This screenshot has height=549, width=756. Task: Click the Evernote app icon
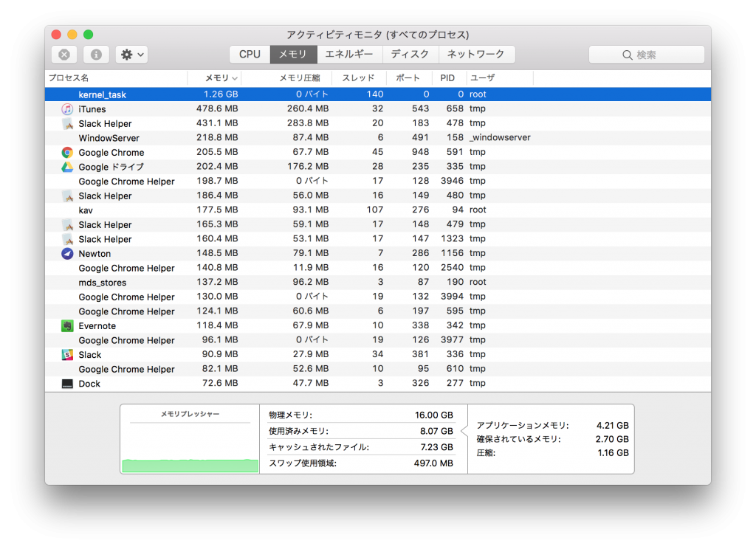[67, 326]
